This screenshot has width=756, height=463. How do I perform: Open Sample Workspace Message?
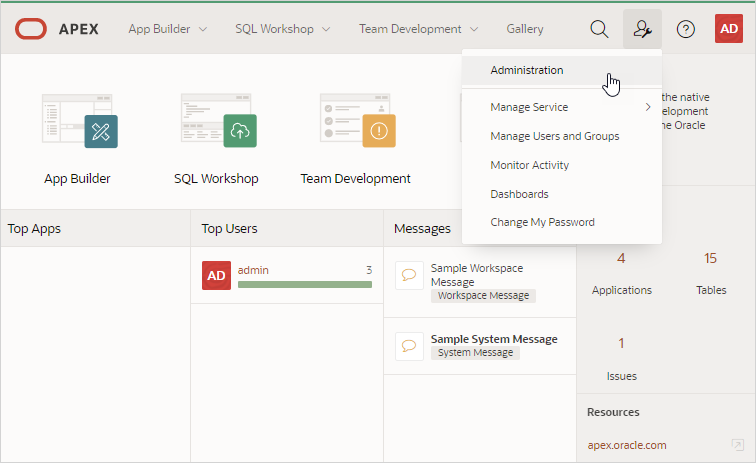click(x=476, y=274)
